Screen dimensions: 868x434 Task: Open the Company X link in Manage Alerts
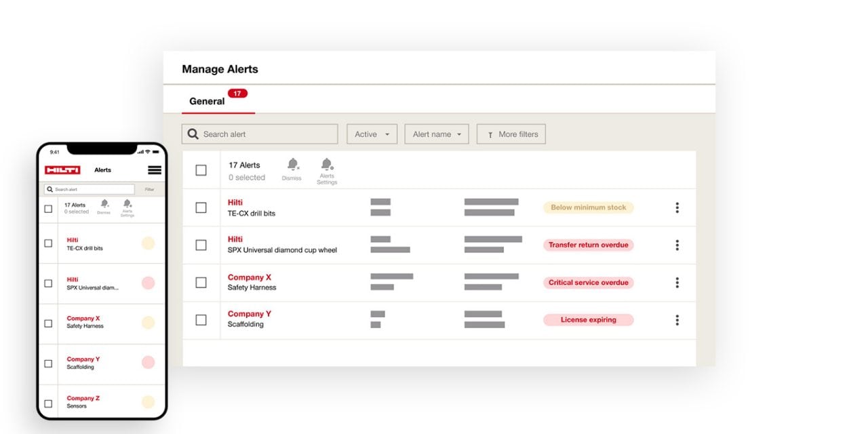coord(250,277)
